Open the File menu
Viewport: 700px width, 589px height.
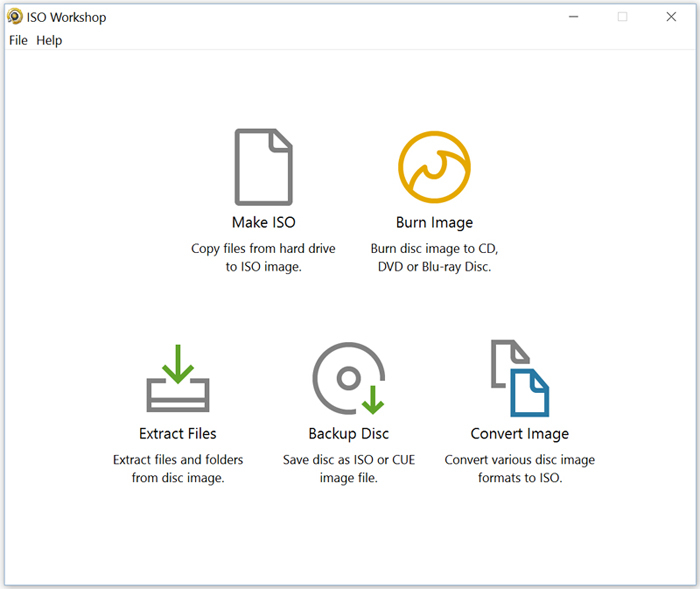click(18, 40)
